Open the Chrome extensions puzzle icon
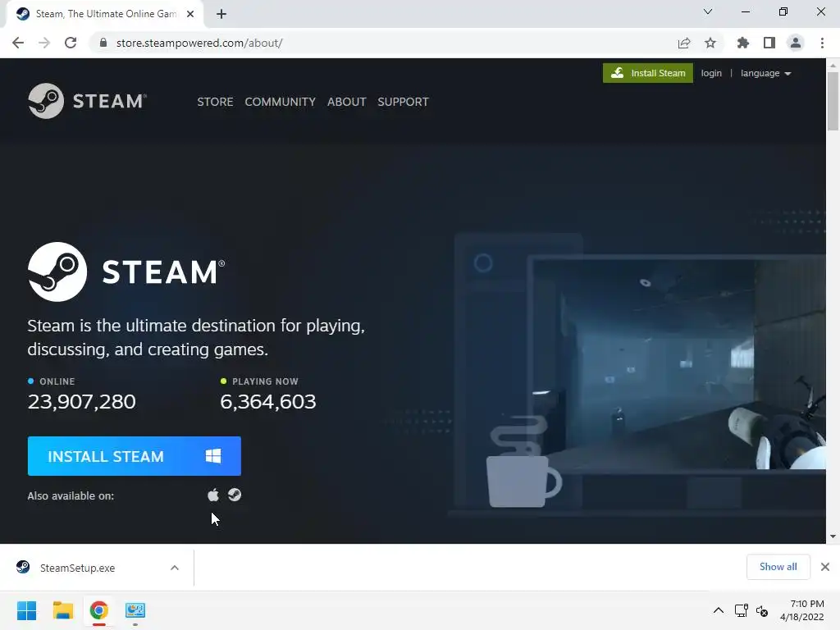This screenshot has width=840, height=630. pos(743,43)
